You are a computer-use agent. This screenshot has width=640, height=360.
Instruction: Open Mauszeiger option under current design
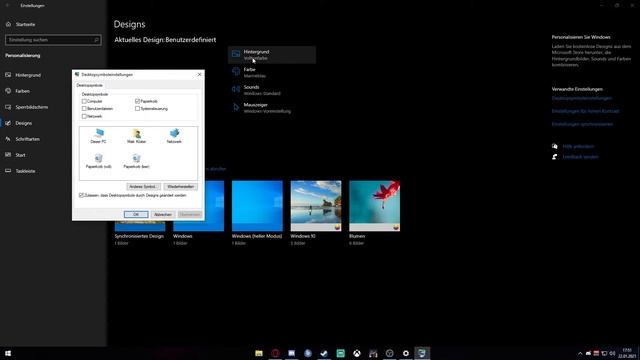(x=271, y=108)
